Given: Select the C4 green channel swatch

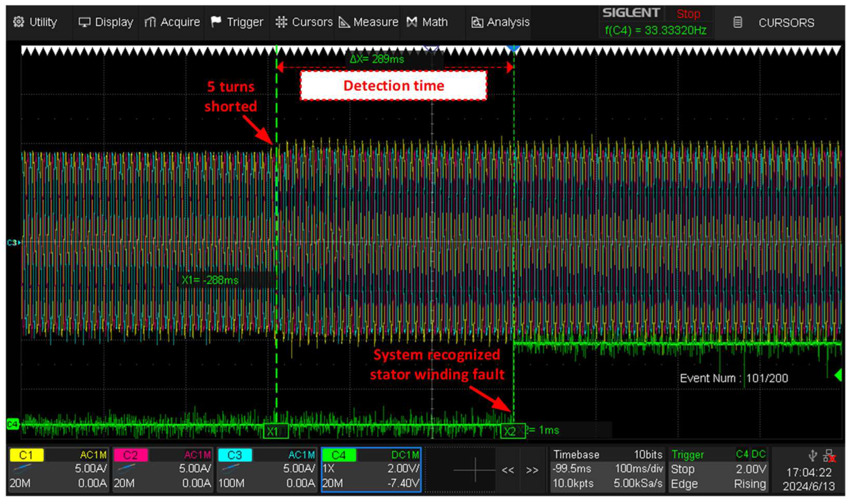Looking at the screenshot, I should point(339,455).
